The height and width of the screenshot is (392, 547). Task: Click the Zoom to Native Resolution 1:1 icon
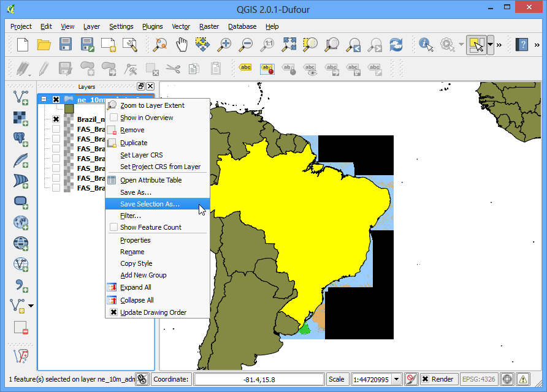click(268, 45)
